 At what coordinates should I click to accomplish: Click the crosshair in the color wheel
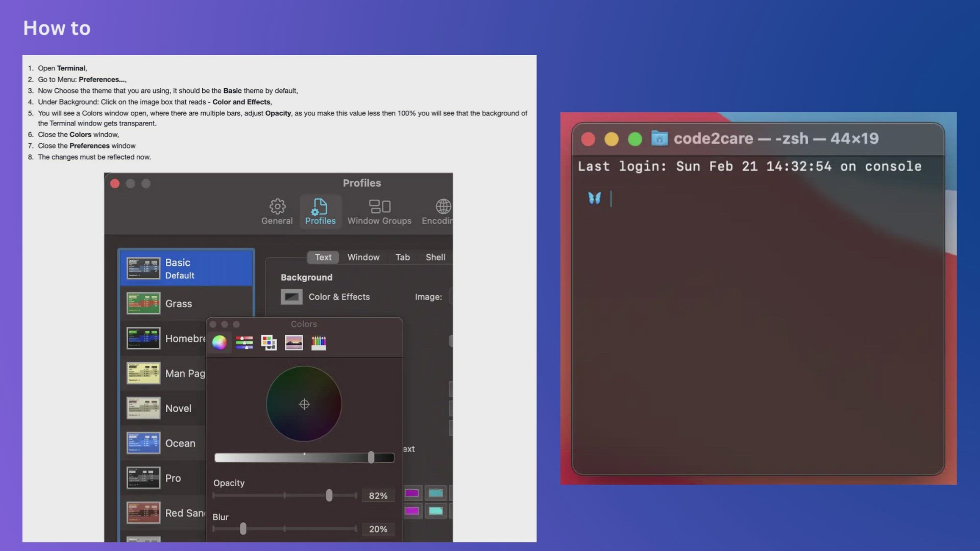pos(304,405)
